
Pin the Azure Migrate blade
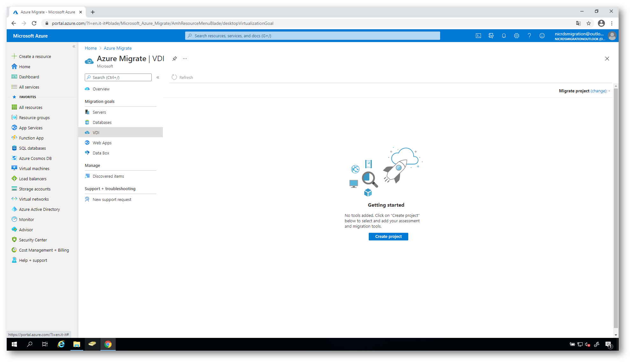point(175,59)
